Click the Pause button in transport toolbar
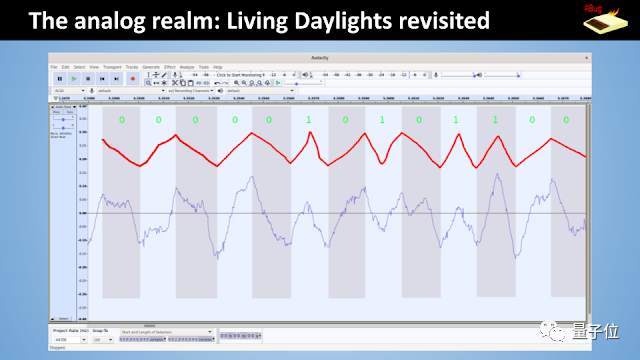Screen dimensions: 640x360 60,79
